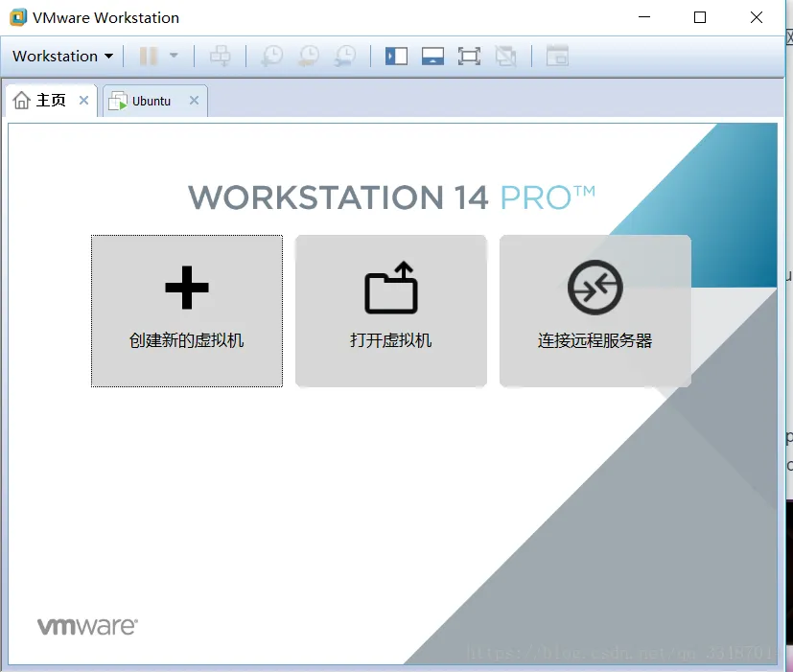Toggle the library sidebar view icon

tap(397, 57)
